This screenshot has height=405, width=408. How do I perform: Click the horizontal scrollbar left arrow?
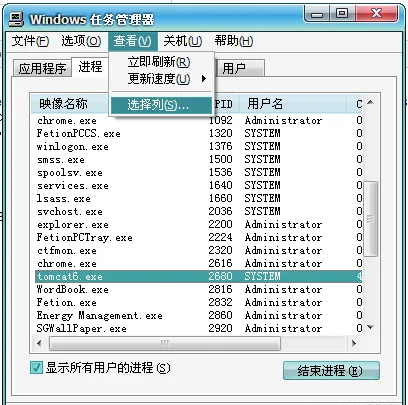point(40,343)
